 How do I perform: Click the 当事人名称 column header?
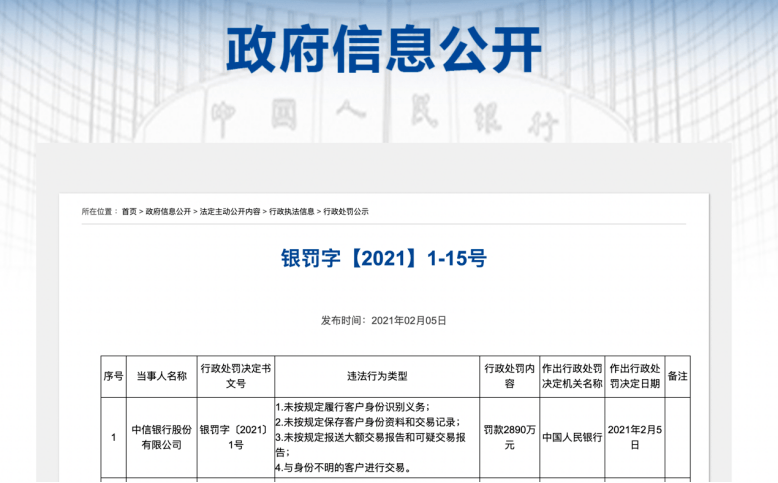(162, 376)
